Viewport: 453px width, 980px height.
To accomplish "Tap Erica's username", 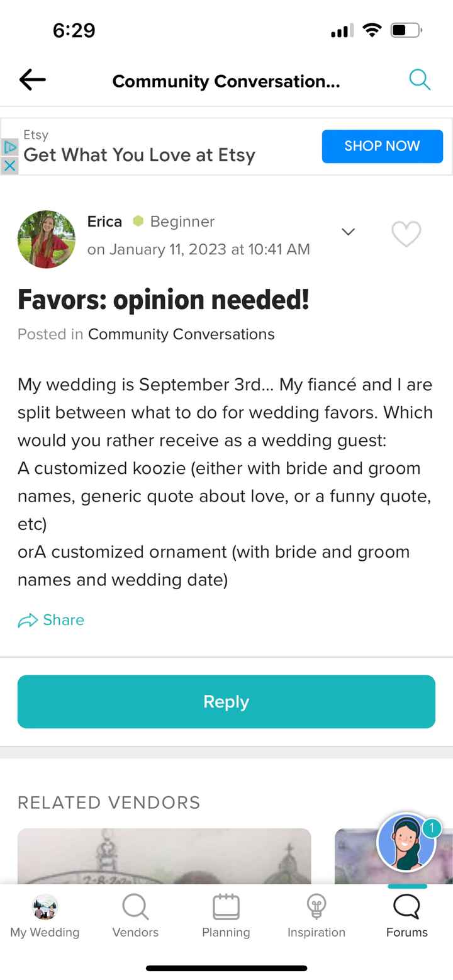I will [x=104, y=222].
